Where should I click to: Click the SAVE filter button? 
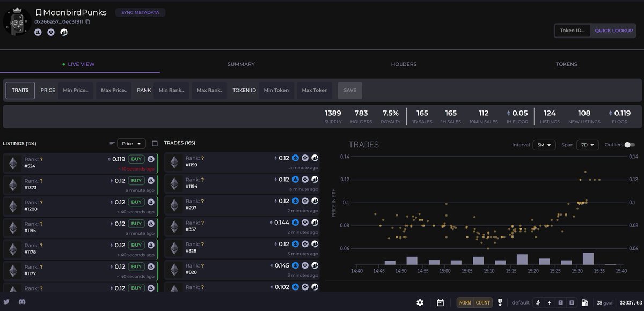tap(350, 90)
